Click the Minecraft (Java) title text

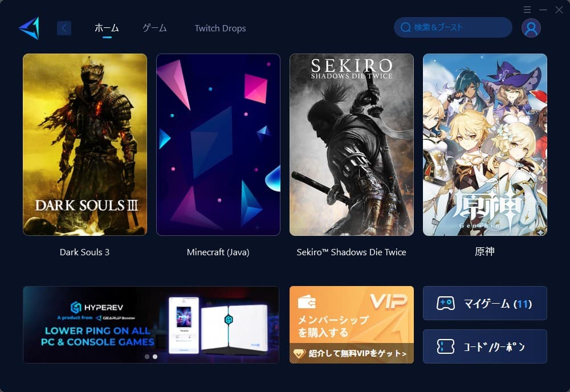click(x=218, y=252)
